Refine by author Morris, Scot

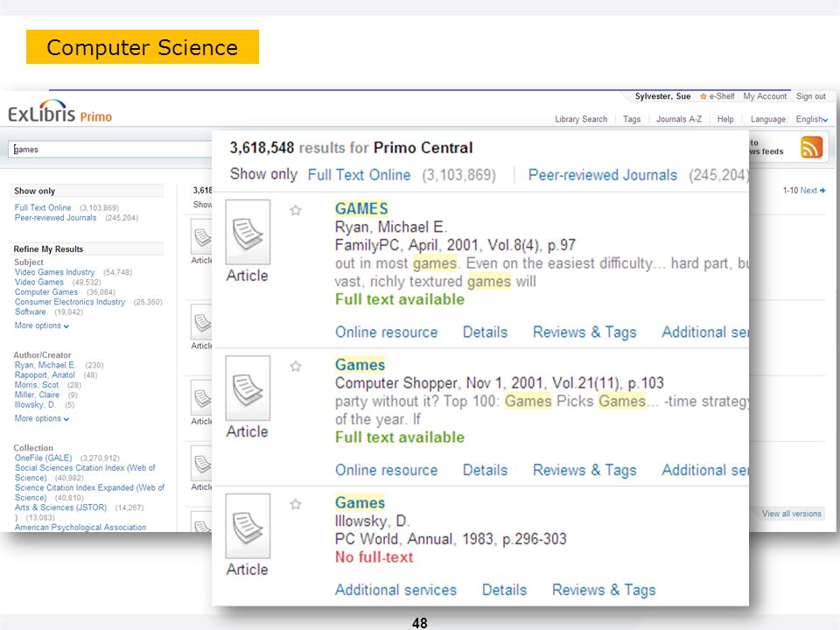[x=37, y=385]
